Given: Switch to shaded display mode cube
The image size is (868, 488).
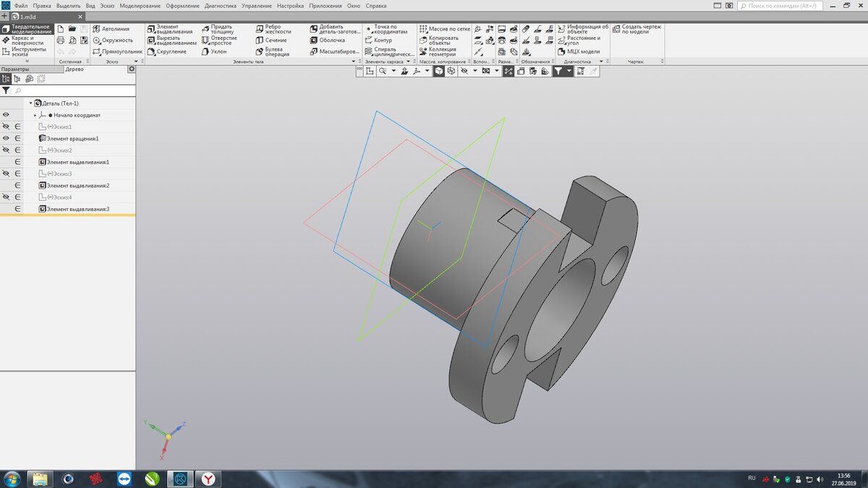Looking at the screenshot, I should coord(439,72).
